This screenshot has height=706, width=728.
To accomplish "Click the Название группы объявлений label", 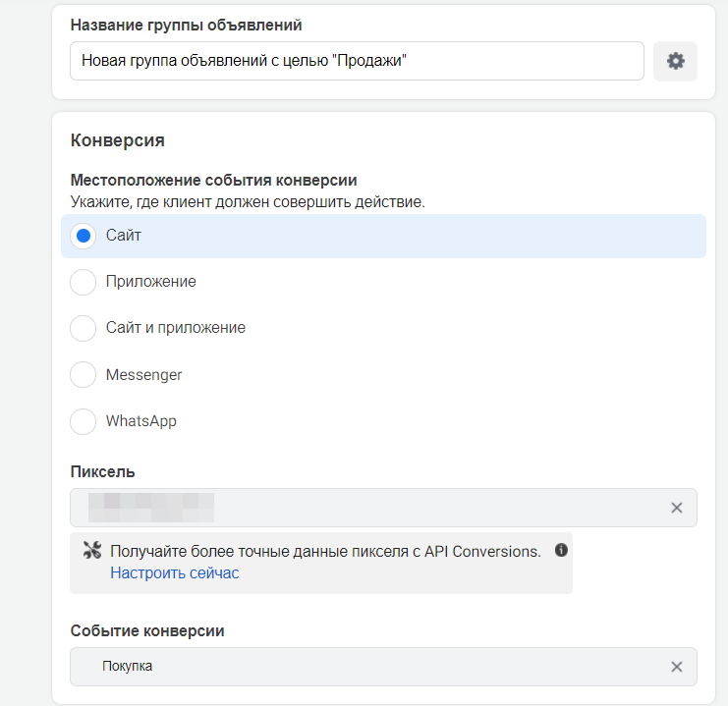I will click(x=193, y=24).
